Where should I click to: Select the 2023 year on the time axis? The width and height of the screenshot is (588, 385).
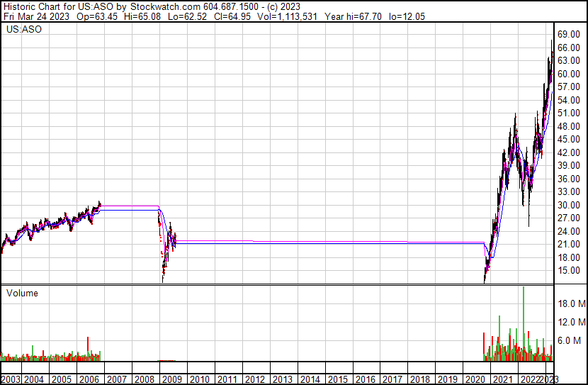click(x=550, y=379)
